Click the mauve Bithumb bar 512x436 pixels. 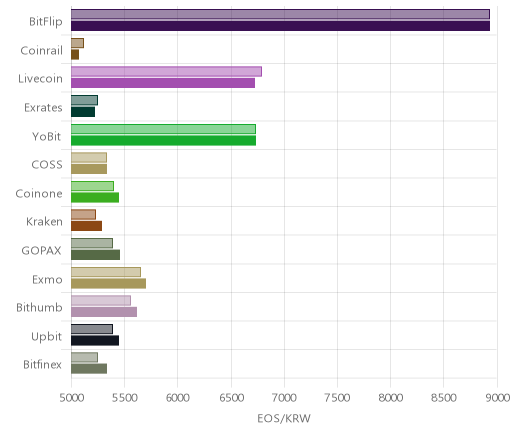[104, 312]
